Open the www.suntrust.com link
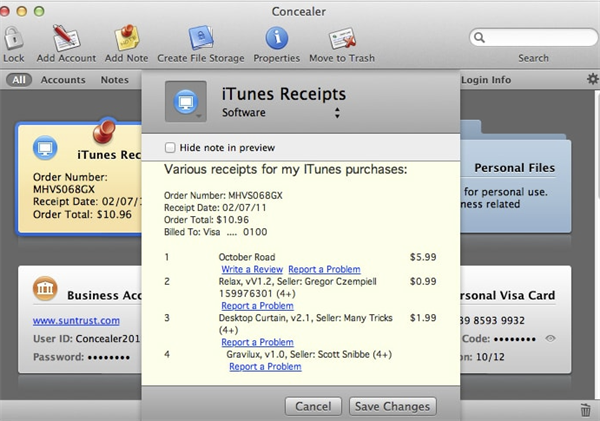 coord(76,320)
